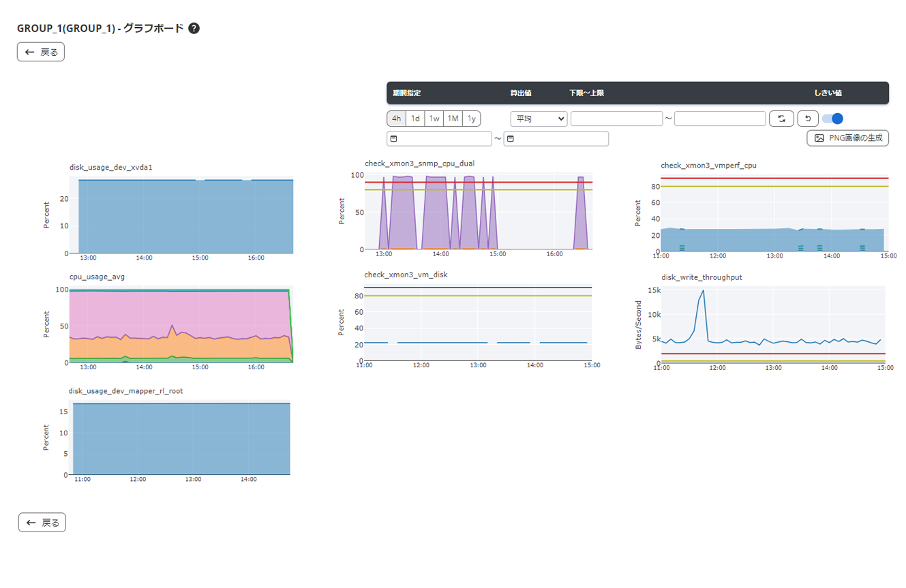Select the 1d period option

tap(415, 119)
